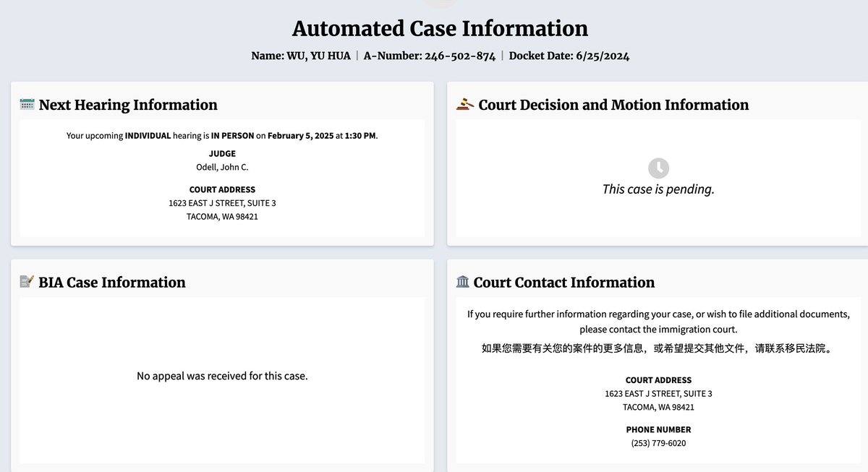This screenshot has height=472, width=868.
Task: Click street address in Next Hearing panel
Action: pyautogui.click(x=222, y=203)
